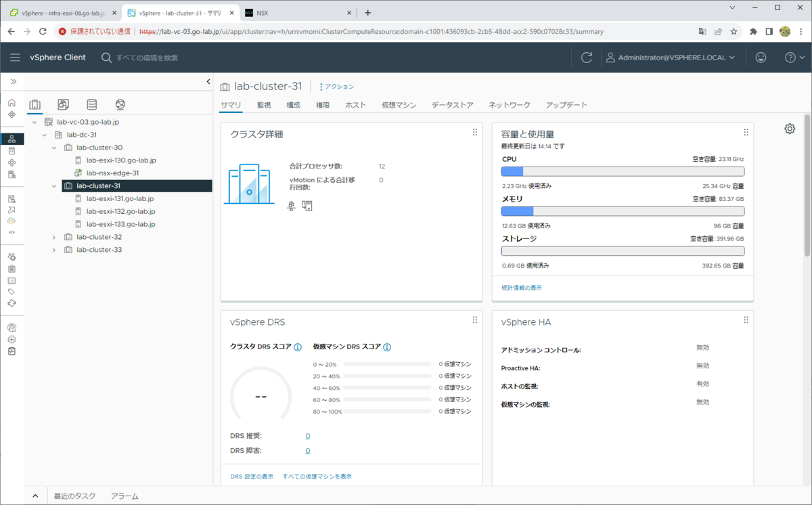Expand the collapsed left navigation sidebar
This screenshot has height=505, width=812.
12,81
